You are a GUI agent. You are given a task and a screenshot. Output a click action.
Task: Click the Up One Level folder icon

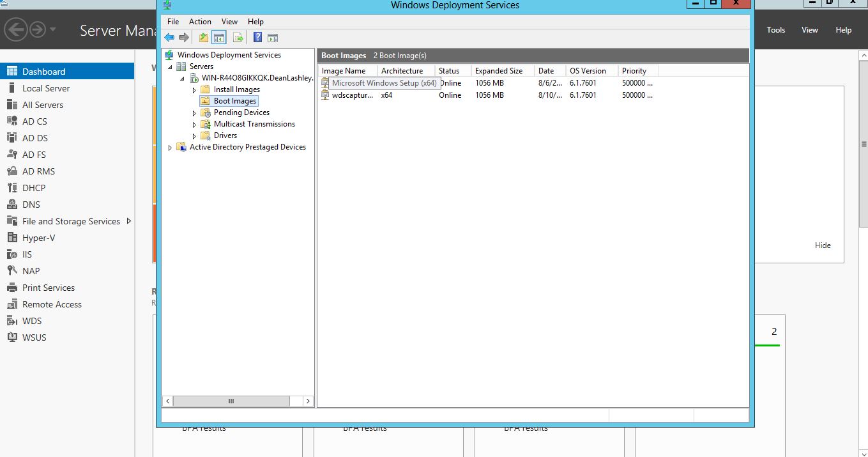(x=204, y=38)
